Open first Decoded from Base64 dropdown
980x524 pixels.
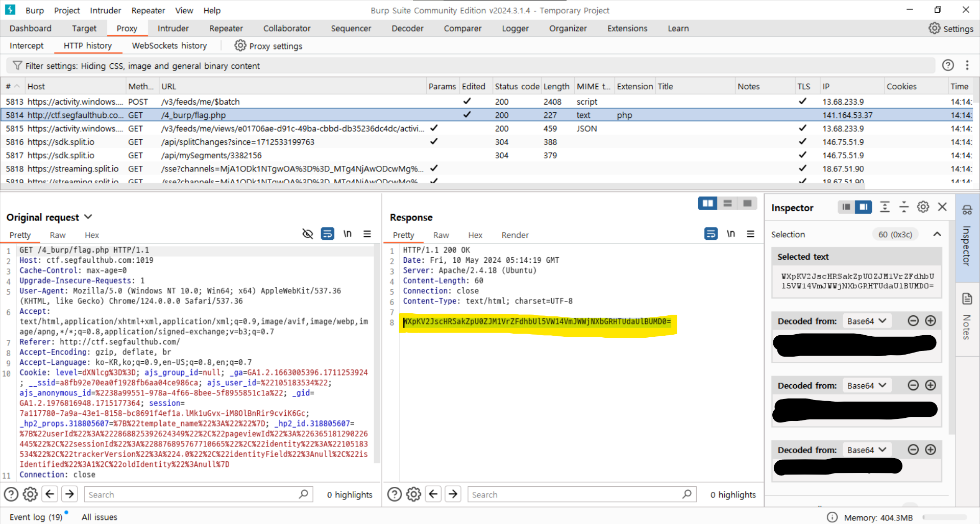(x=867, y=321)
